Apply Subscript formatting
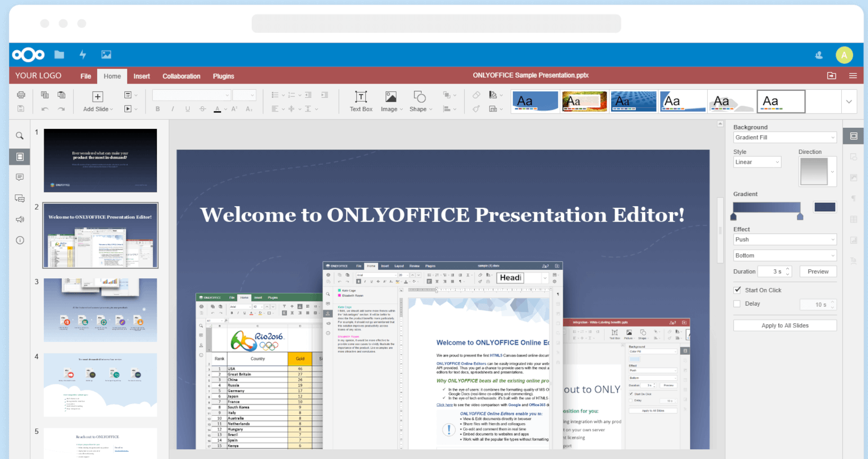This screenshot has width=868, height=459. (x=249, y=109)
